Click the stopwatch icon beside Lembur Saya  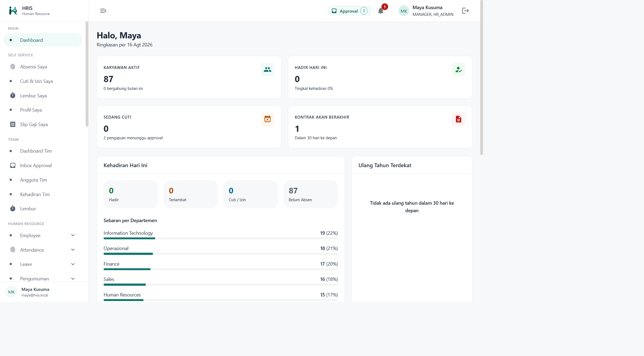coord(13,96)
